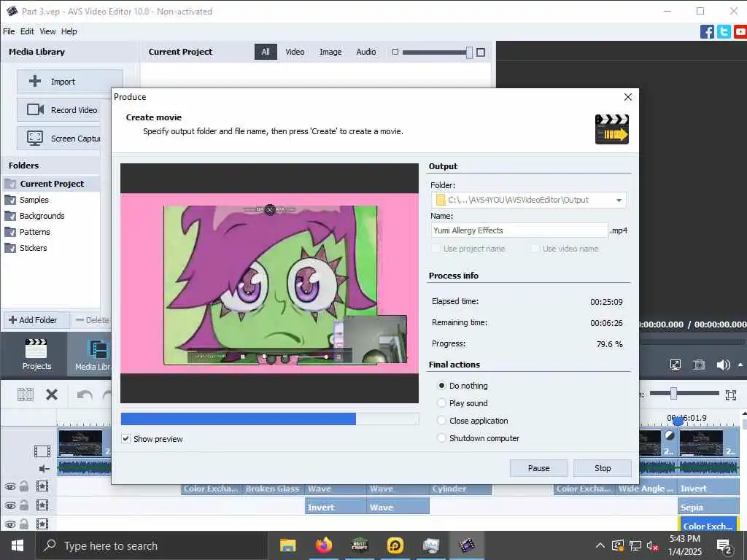This screenshot has width=747, height=560.
Task: Switch to the Video filter tab
Action: point(295,52)
